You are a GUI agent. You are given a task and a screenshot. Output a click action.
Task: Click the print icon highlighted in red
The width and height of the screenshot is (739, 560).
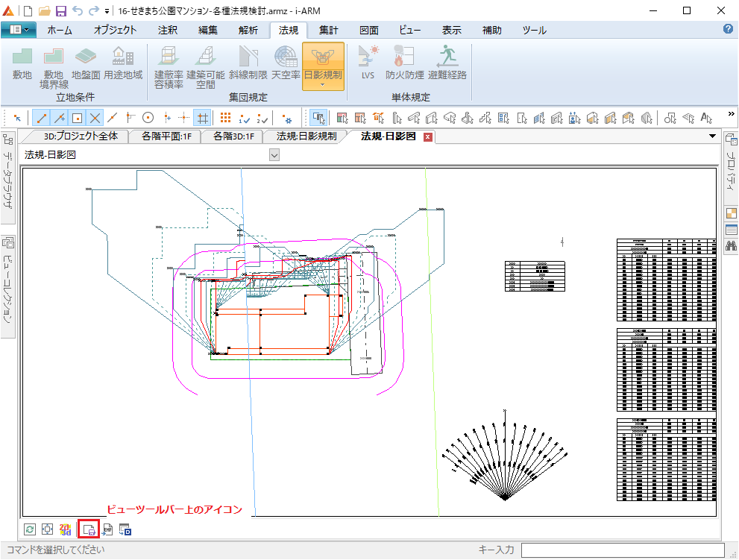(89, 530)
